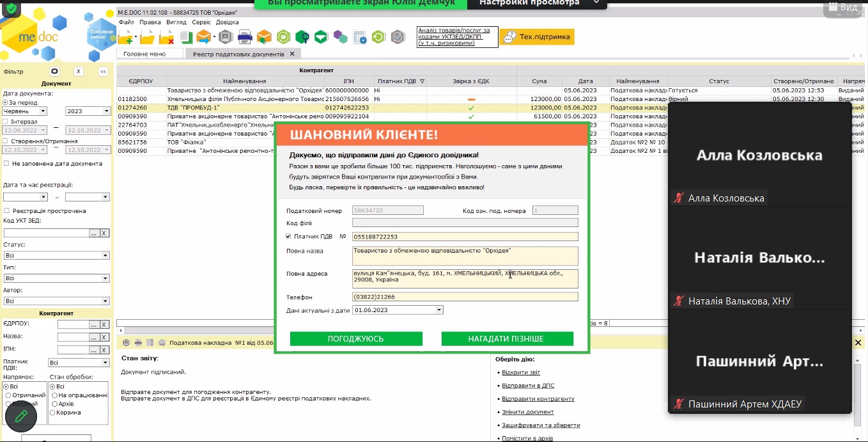Viewport: 868px width, 442px height.
Task: Click the Телефон input field
Action: [465, 297]
